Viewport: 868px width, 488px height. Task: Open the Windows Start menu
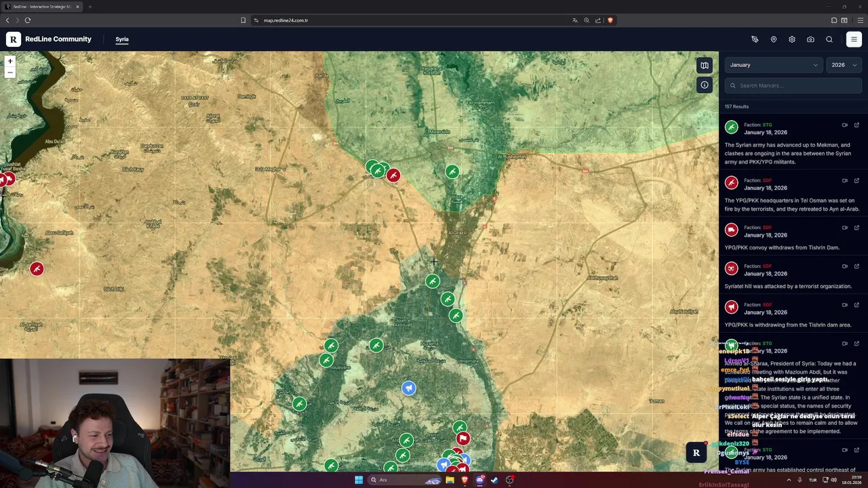(358, 480)
